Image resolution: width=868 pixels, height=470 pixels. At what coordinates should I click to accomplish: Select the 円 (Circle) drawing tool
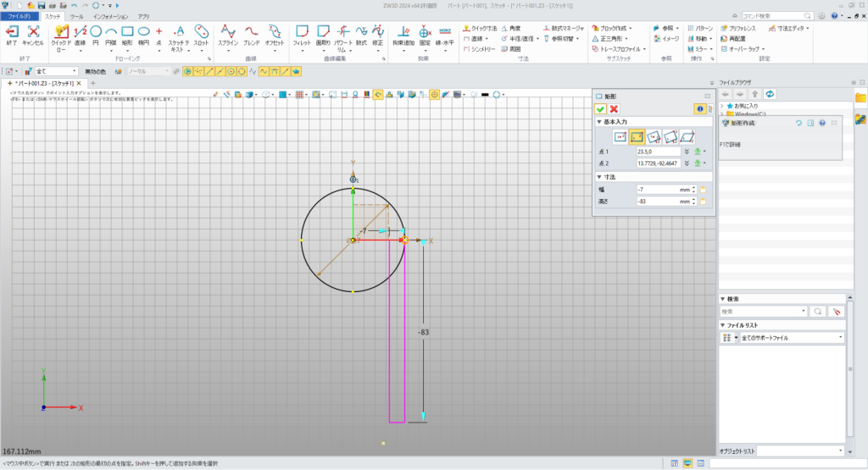[95, 33]
